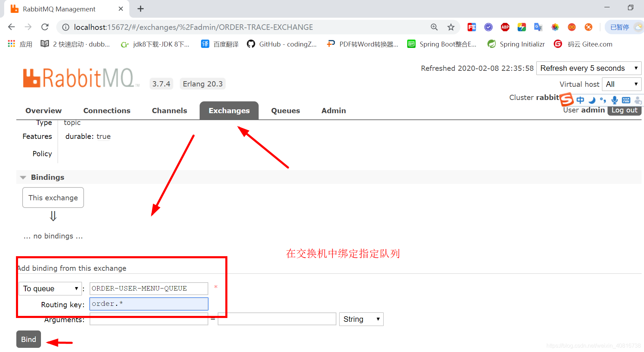Open the Virtual host dropdown
Viewport: 644px width, 352px height.
pos(621,84)
